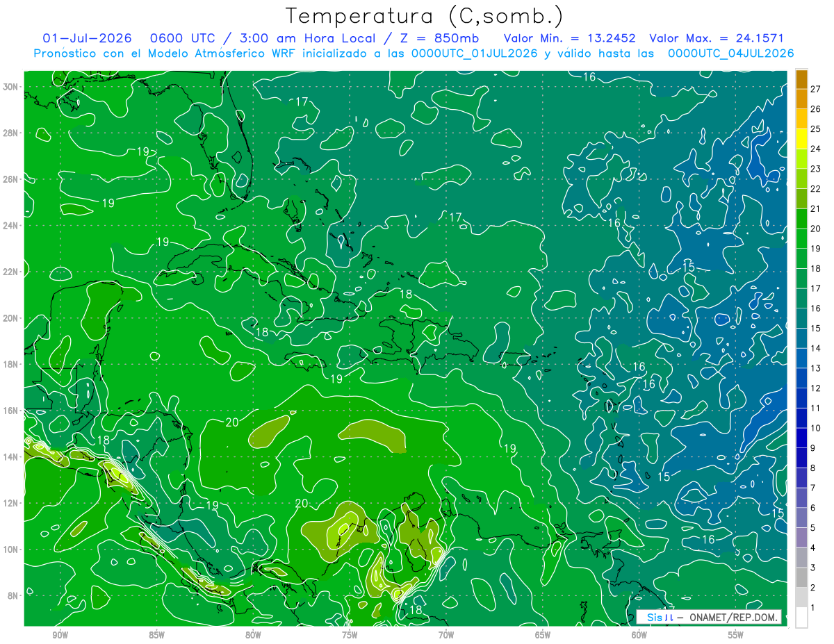This screenshot has height=644, width=834.
Task: Click the "26N" latitude axis label
Action: click(x=12, y=179)
